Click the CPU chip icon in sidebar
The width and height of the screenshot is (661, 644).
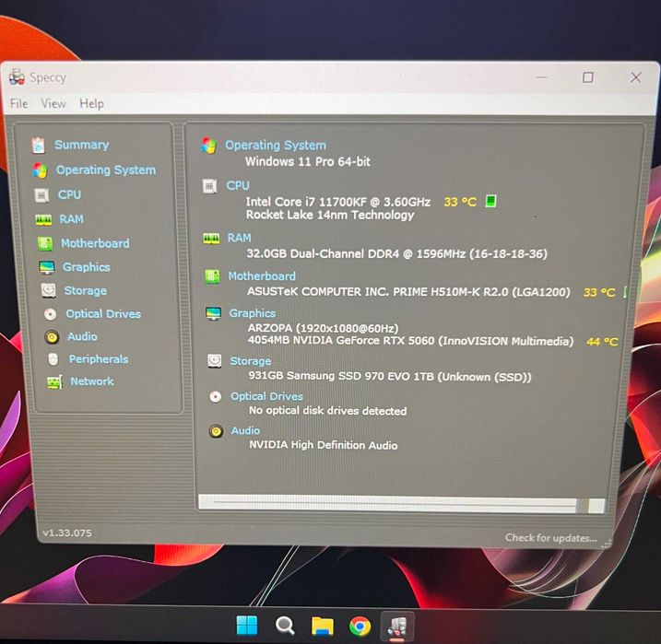coord(41,195)
